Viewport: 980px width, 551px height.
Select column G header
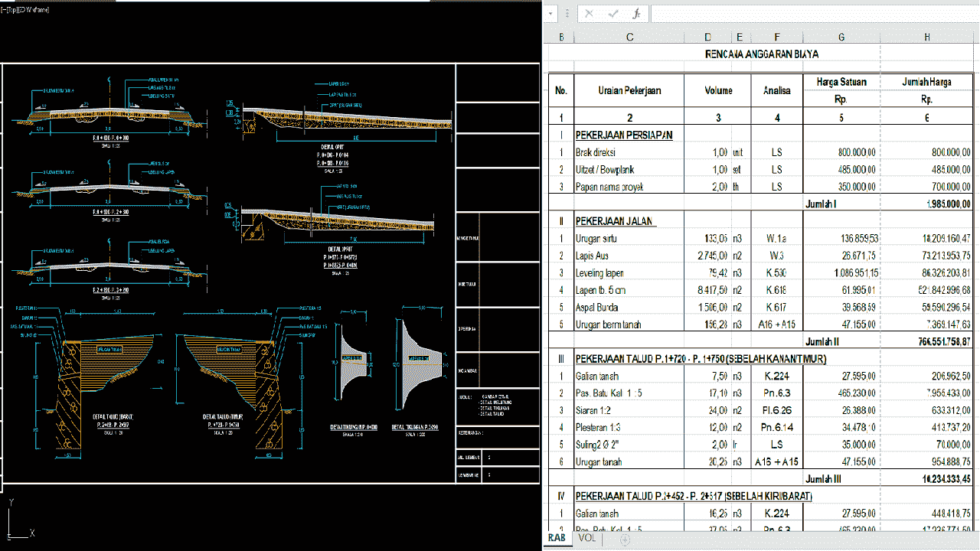[x=841, y=37]
